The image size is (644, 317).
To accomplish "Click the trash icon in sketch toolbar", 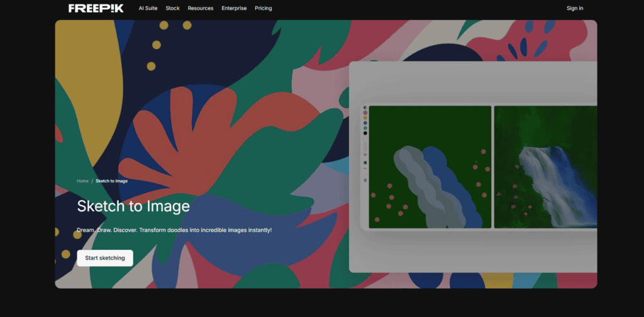I will [365, 181].
